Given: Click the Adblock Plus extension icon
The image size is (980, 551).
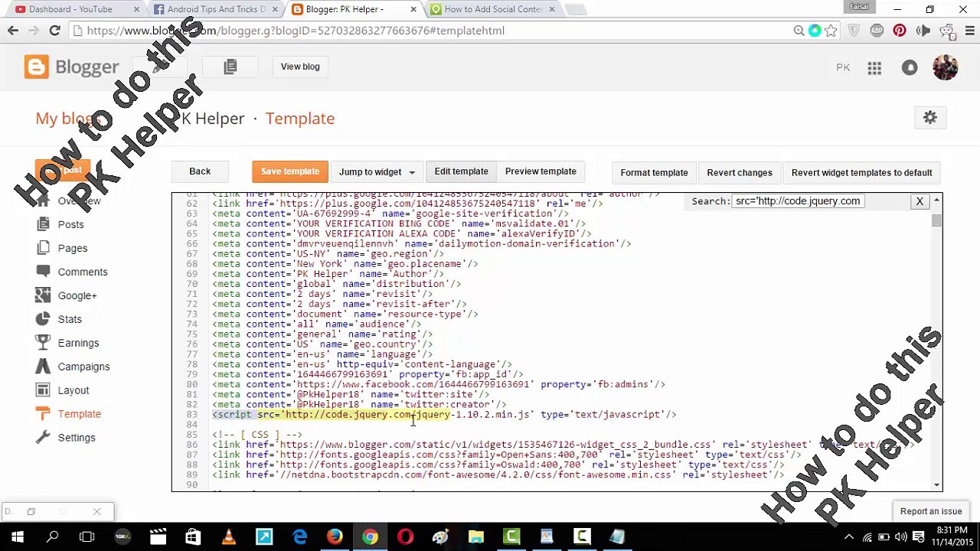Looking at the screenshot, I should click(877, 31).
